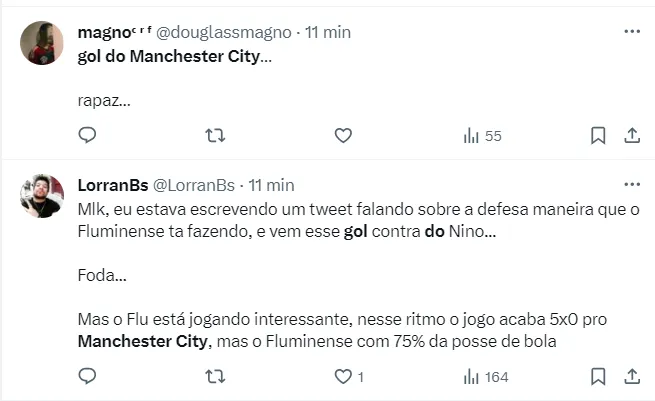Image resolution: width=655 pixels, height=401 pixels.
Task: Reply to magno's tweet
Action: pos(87,135)
